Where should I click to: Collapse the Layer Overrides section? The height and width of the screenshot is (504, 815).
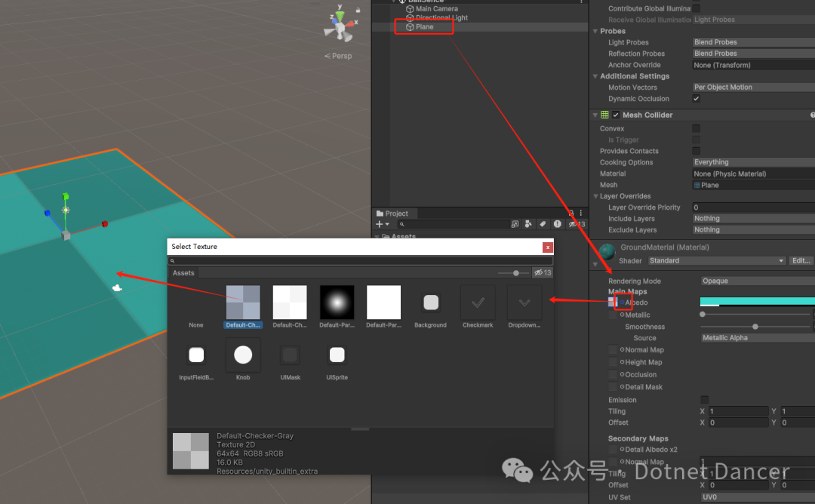pyautogui.click(x=595, y=196)
